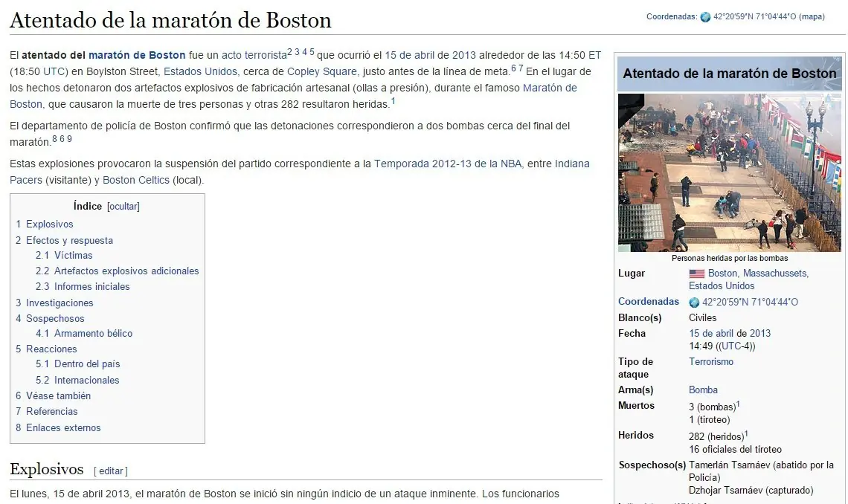The height and width of the screenshot is (504, 848).
Task: Follow the Maratón de Boston link in second sentence
Action: (550, 88)
